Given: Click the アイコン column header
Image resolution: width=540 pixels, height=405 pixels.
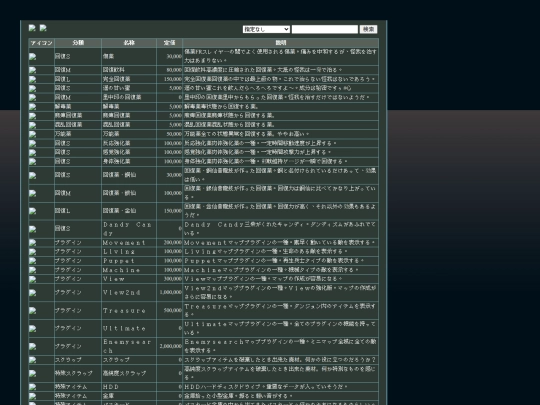Looking at the screenshot, I should click(x=41, y=43).
